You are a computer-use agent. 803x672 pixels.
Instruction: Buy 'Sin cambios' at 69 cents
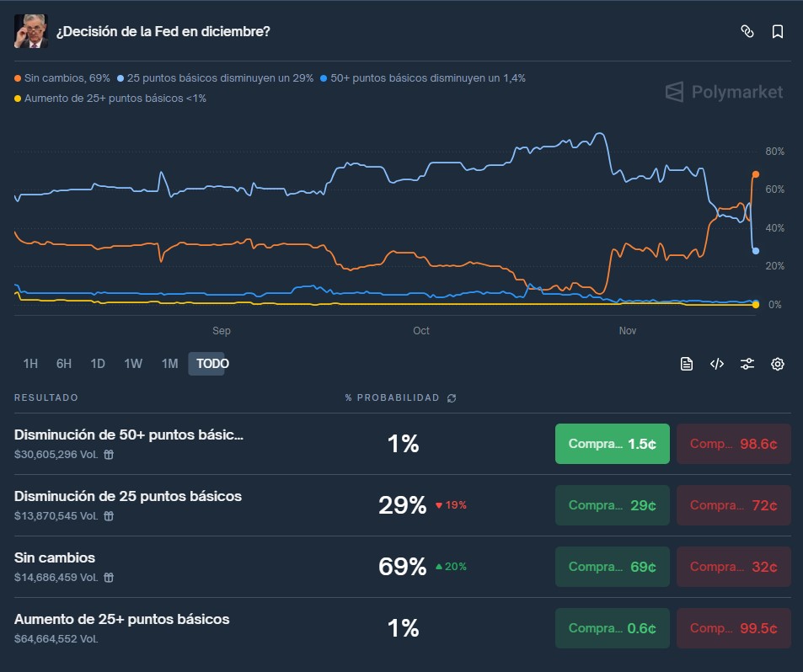click(x=612, y=567)
